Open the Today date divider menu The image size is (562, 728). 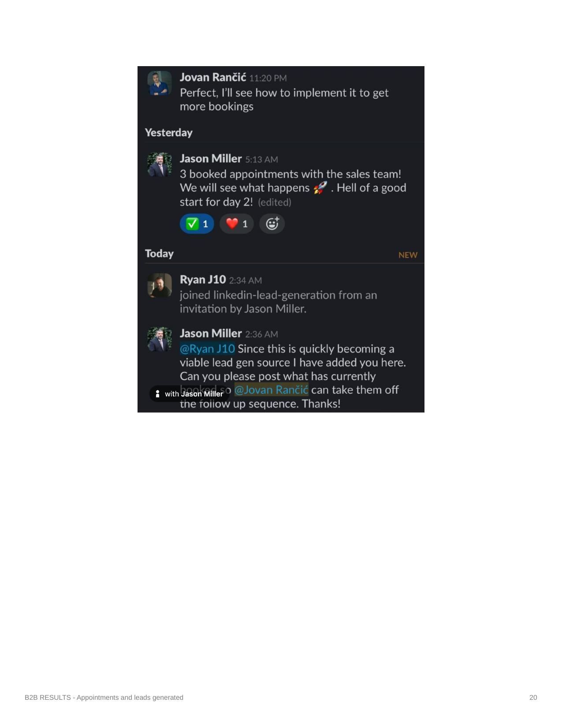click(x=159, y=254)
